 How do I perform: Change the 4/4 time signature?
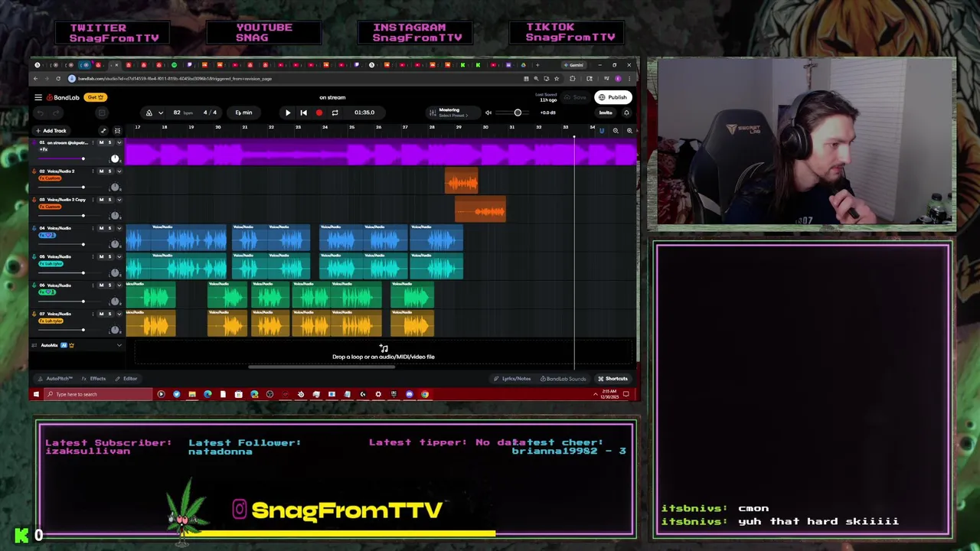click(210, 112)
